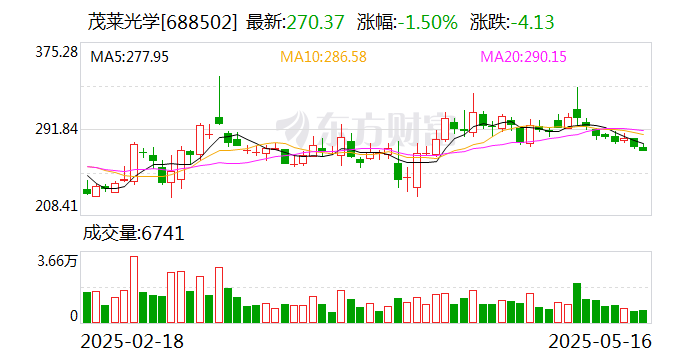
Task: Click the 3.66万 volume axis label
Action: click(57, 262)
